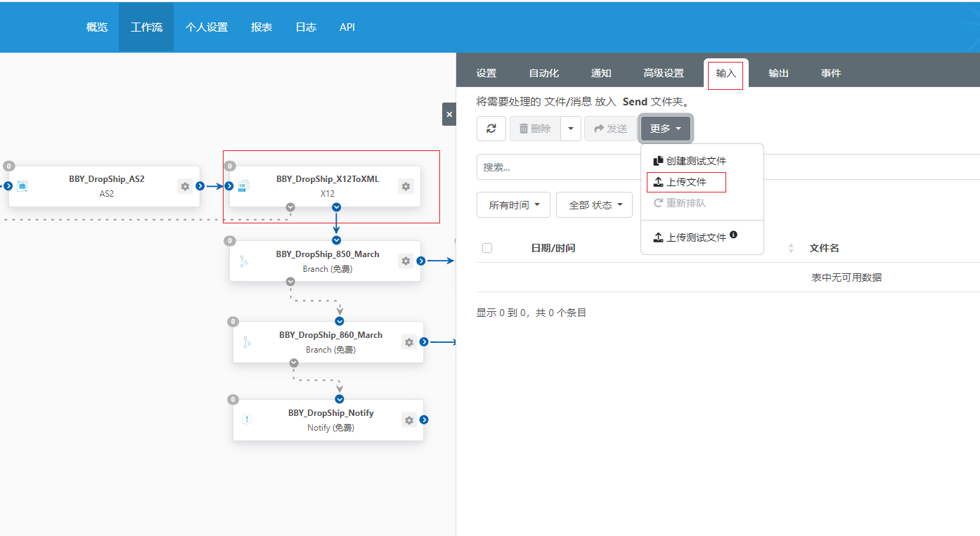Screen dimensions: 980x536
Task: Click the 发送 send button
Action: pyautogui.click(x=610, y=129)
